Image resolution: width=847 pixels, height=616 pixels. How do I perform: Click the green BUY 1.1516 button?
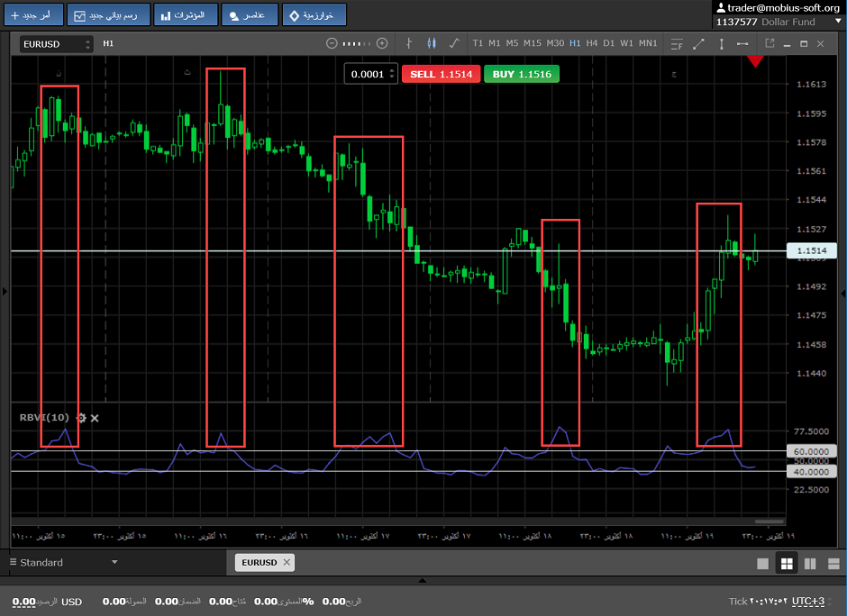(x=522, y=74)
